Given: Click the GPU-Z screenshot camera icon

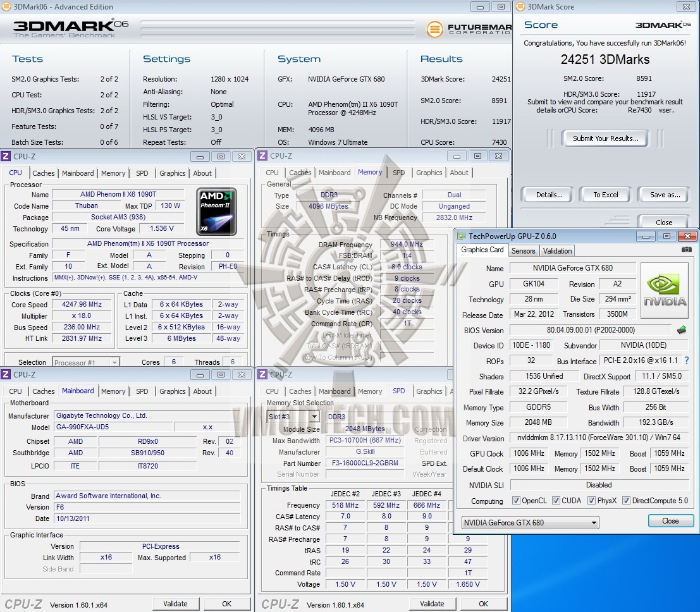Looking at the screenshot, I should tap(686, 250).
